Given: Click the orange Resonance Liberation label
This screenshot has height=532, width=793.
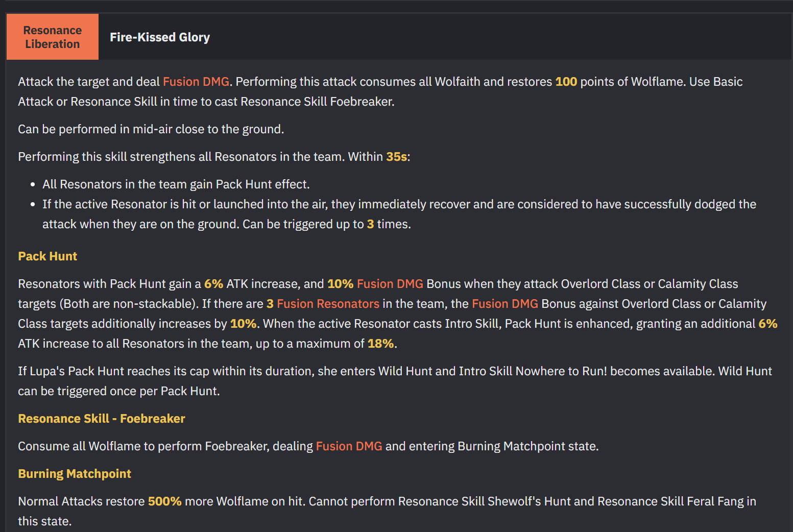Looking at the screenshot, I should (53, 37).
